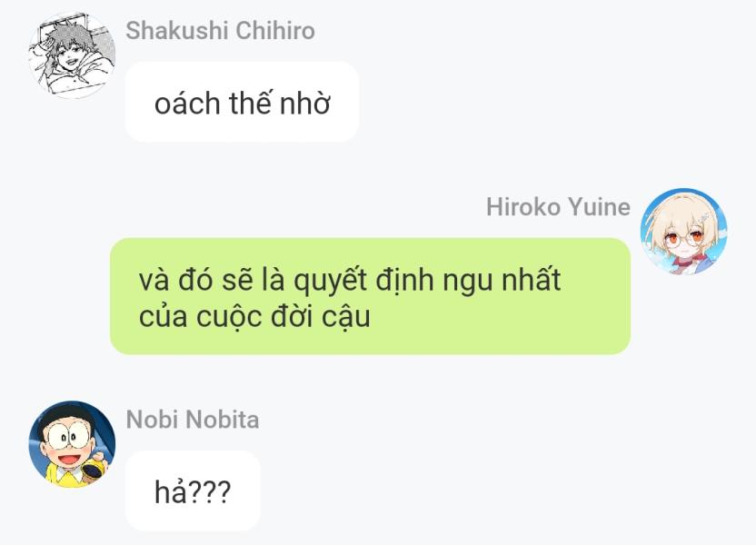756x545 pixels.
Task: Click 'và đó sẽ là' in green bubble
Action: (x=212, y=280)
